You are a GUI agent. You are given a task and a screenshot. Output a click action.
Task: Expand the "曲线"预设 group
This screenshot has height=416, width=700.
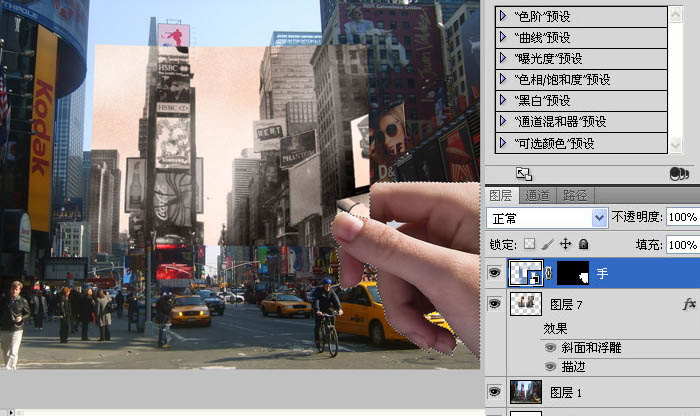503,37
